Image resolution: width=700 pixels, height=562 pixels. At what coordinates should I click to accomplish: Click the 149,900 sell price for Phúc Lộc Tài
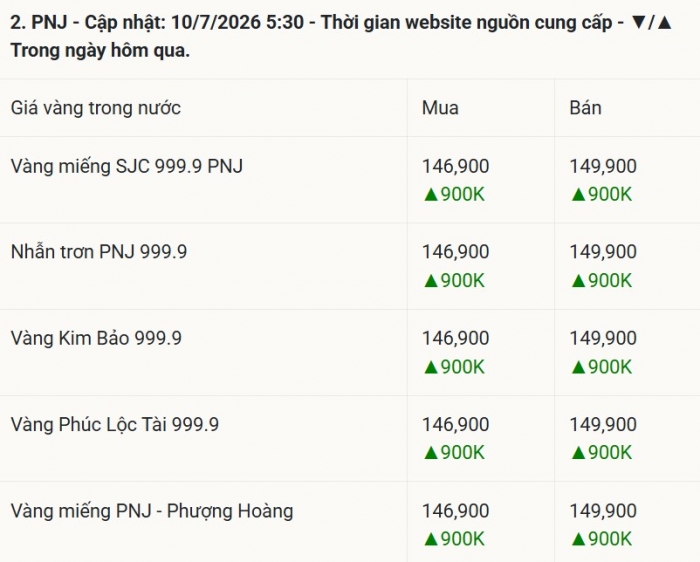603,425
